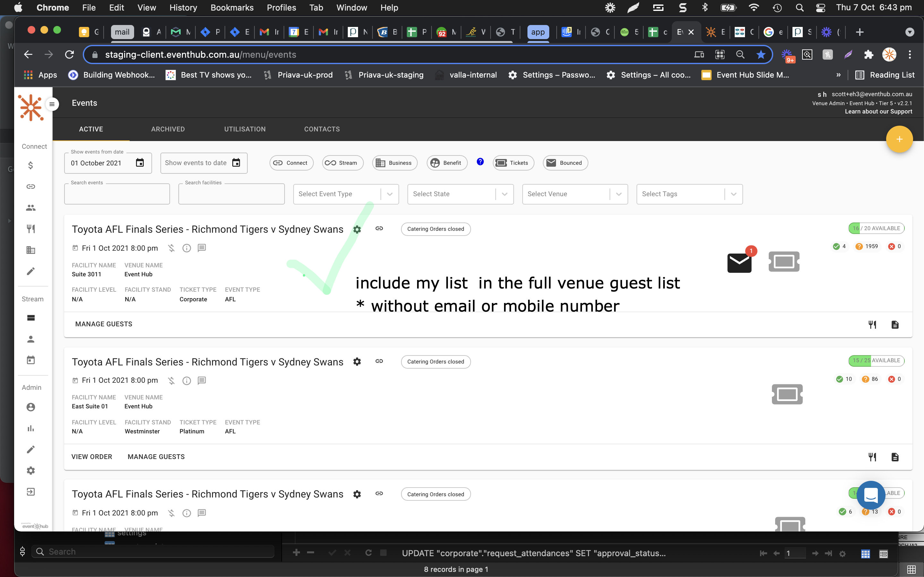Click the info icon under first event date

pyautogui.click(x=186, y=248)
